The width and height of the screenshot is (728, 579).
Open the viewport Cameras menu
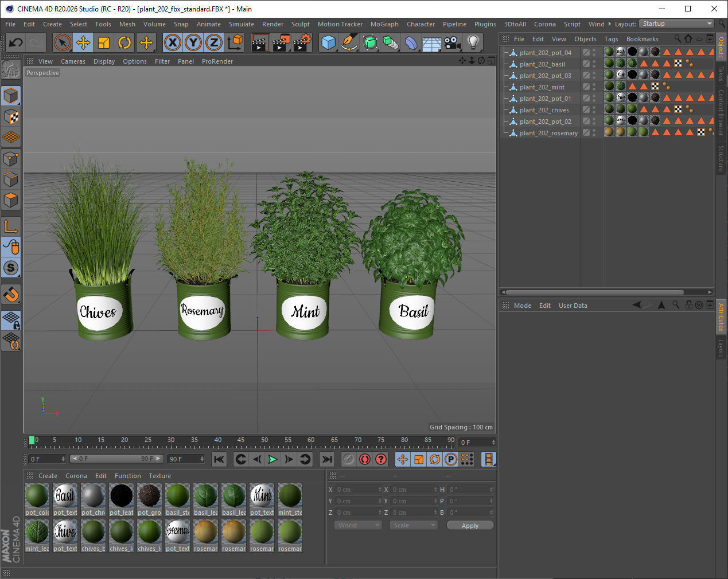(x=73, y=61)
